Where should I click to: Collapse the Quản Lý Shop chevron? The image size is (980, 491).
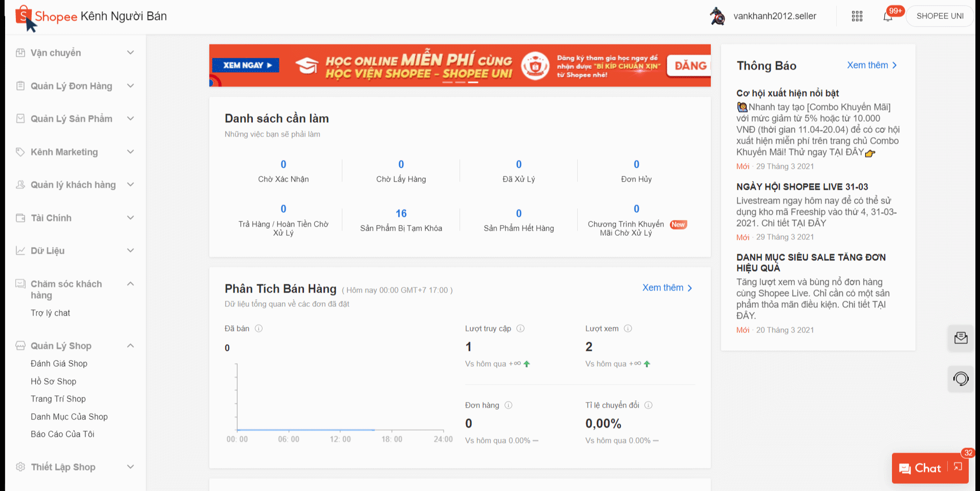(x=130, y=346)
